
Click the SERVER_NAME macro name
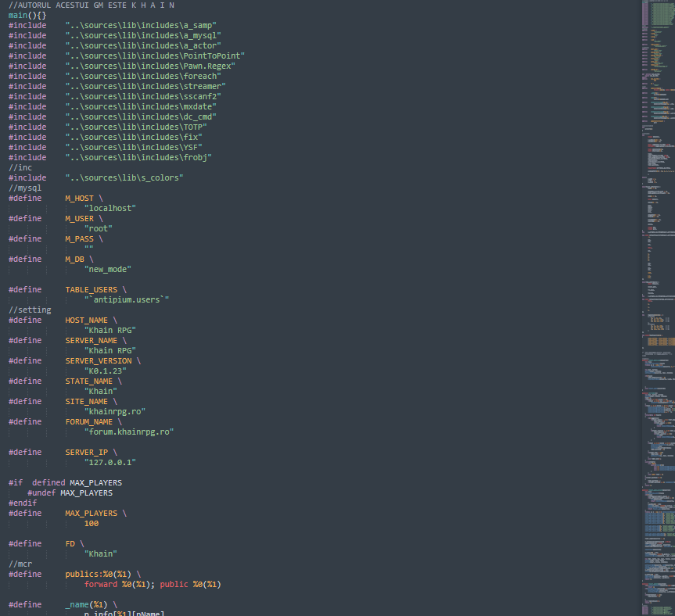[92, 341]
